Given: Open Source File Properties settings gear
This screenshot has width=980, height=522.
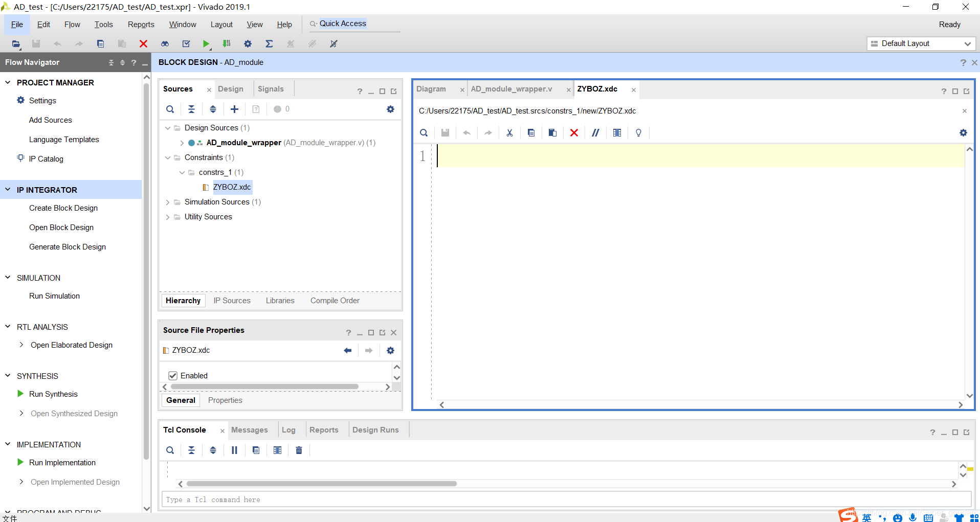Looking at the screenshot, I should tap(390, 350).
